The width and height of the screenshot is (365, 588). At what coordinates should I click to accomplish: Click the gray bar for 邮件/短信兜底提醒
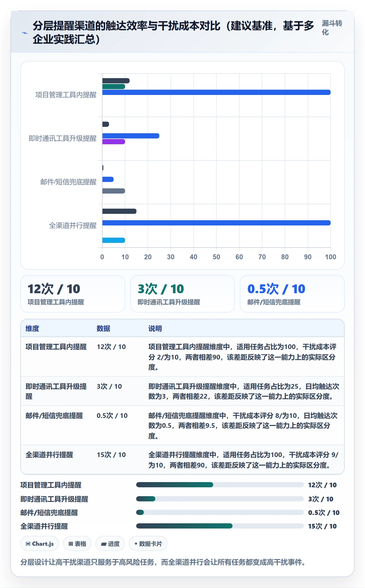[x=114, y=191]
